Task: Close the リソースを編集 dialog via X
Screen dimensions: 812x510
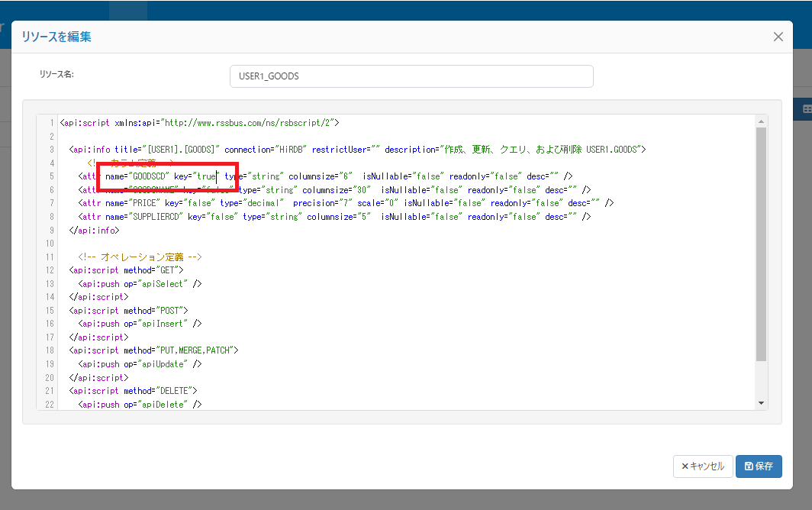Action: click(x=778, y=36)
